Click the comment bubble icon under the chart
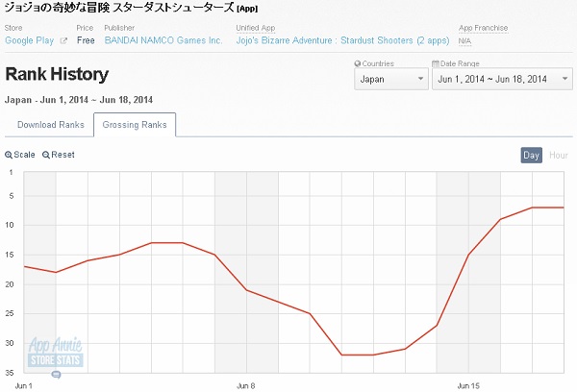 coord(56,375)
